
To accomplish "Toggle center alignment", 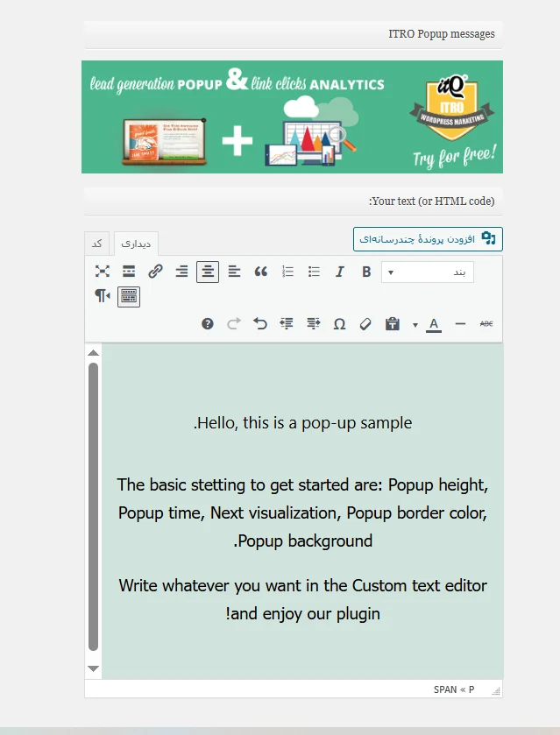I will 208,272.
